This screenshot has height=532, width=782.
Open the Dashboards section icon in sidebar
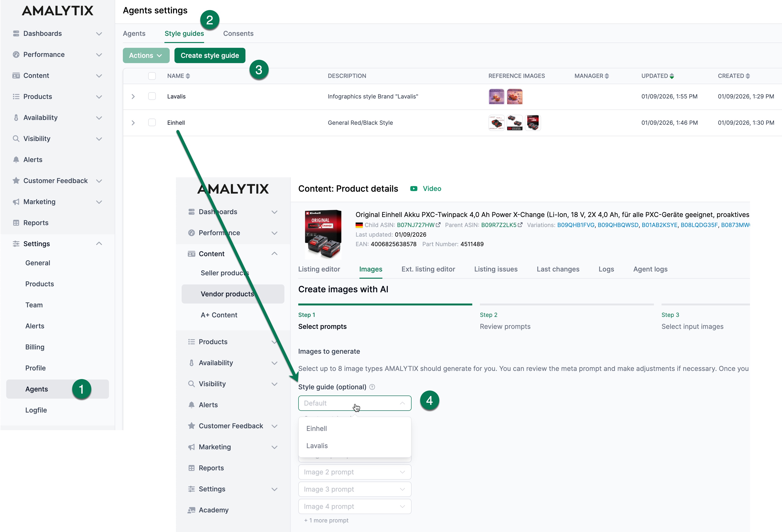[x=16, y=33]
